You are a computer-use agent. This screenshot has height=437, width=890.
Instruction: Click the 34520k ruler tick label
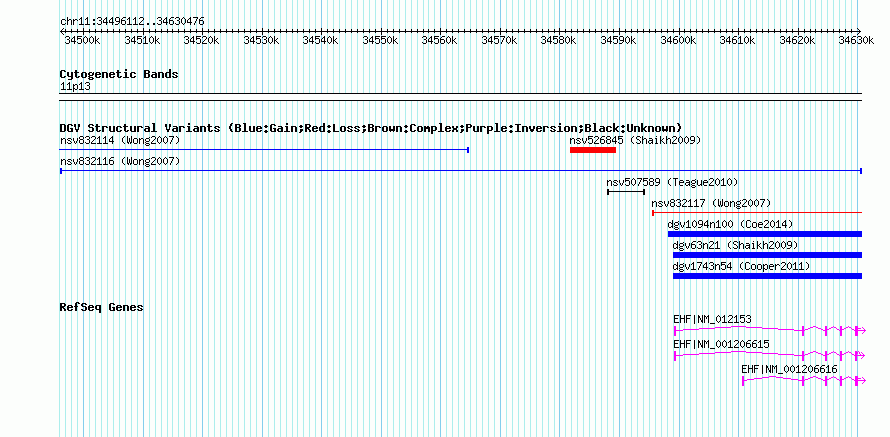(201, 41)
